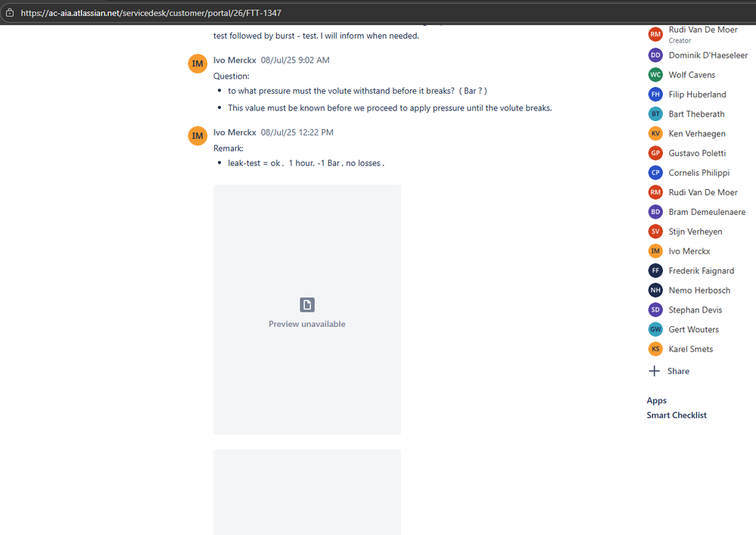Viewport: 756px width, 535px height.
Task: Click Gustavo Poletti's avatar icon
Action: point(655,153)
